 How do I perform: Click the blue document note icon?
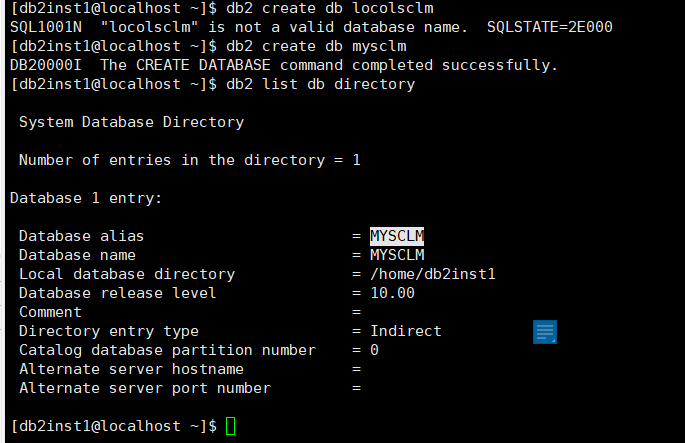[x=545, y=332]
